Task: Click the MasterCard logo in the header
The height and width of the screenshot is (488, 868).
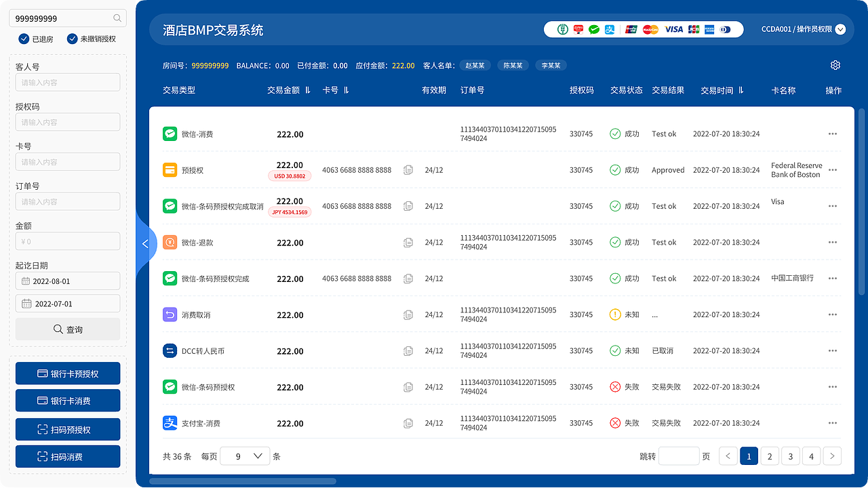Action: (650, 29)
